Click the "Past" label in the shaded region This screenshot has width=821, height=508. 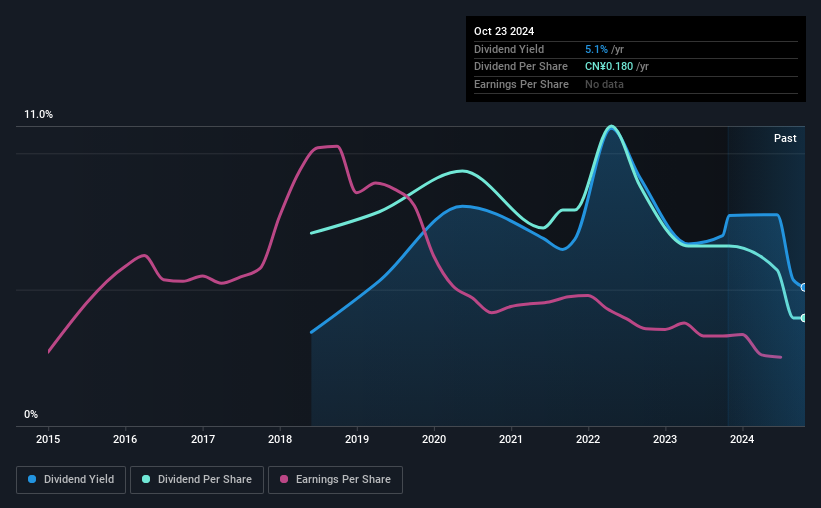785,138
